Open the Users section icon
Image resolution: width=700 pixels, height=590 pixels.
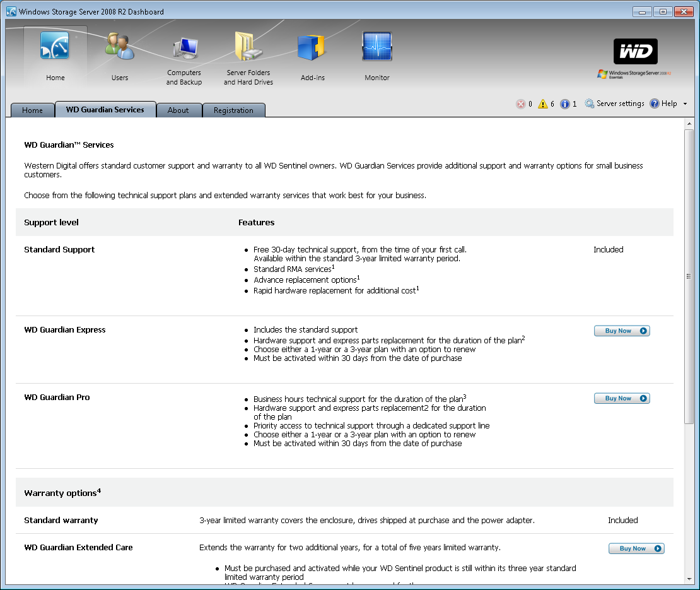tap(119, 46)
